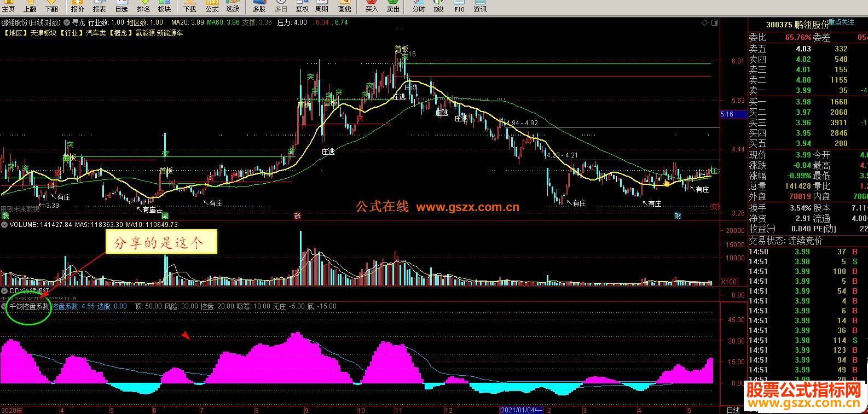Click the 减 marker below the chart
The width and height of the screenshot is (868, 414).
pyautogui.click(x=165, y=216)
